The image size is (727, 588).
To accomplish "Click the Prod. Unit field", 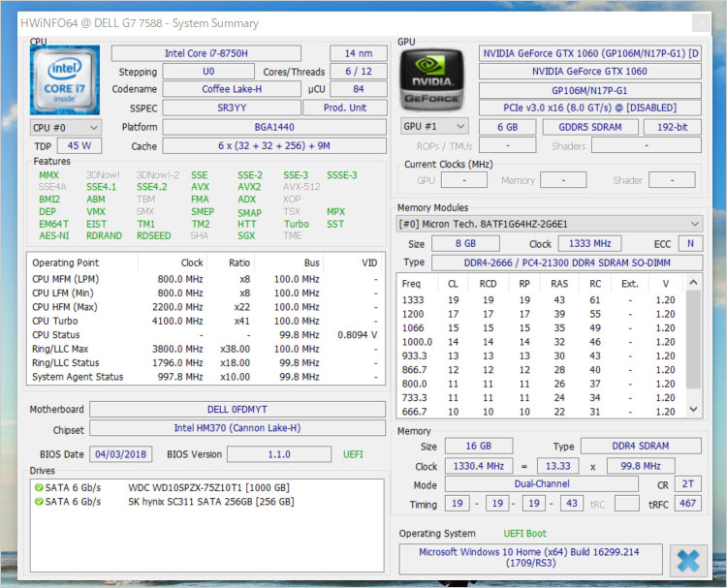I will (x=345, y=108).
